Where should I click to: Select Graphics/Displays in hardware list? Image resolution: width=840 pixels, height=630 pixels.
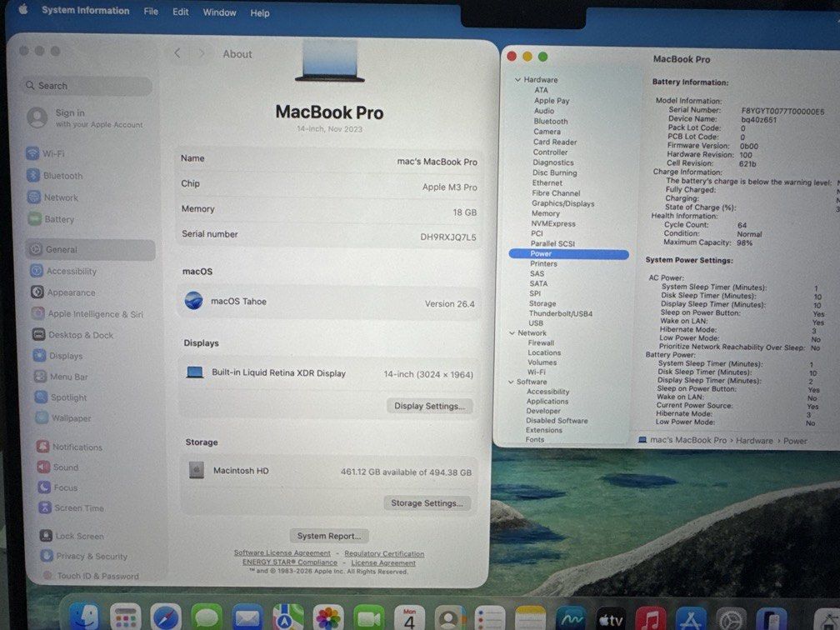point(563,203)
